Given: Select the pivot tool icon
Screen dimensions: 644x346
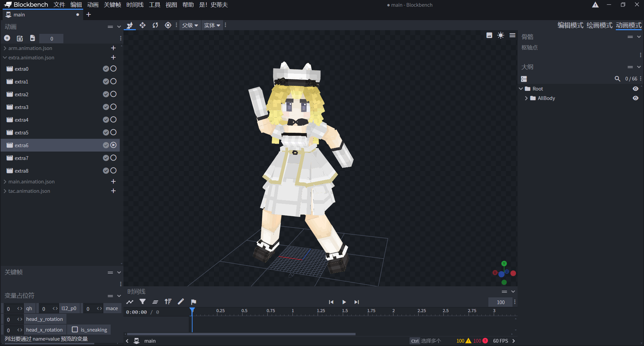Looking at the screenshot, I should (x=168, y=25).
